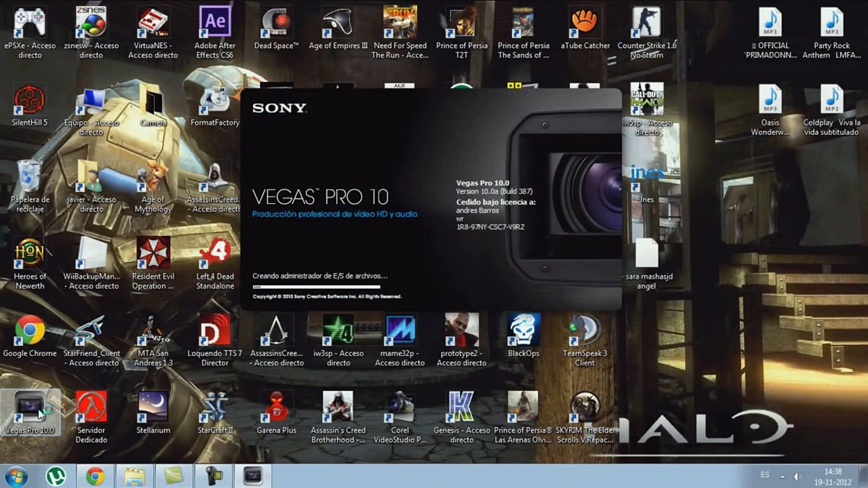Image resolution: width=868 pixels, height=488 pixels.
Task: Open the WiiBackupManager shortcut icon
Action: (91, 263)
